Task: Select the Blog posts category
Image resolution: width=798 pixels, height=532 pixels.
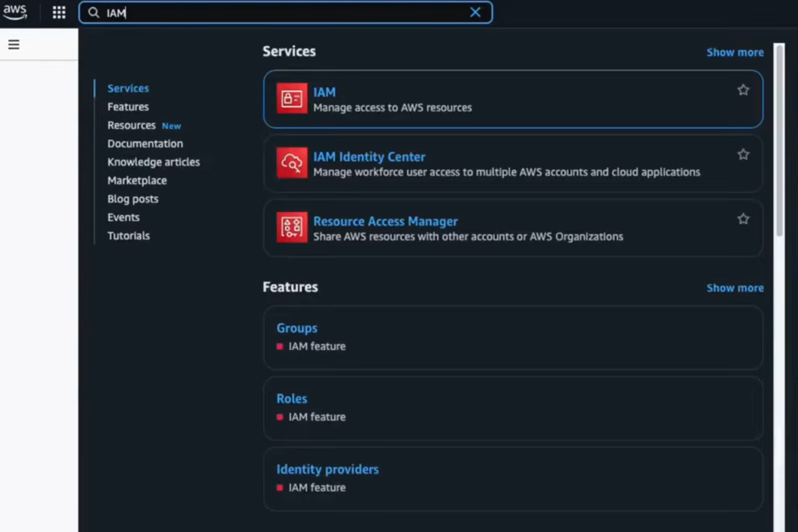Action: [131, 199]
